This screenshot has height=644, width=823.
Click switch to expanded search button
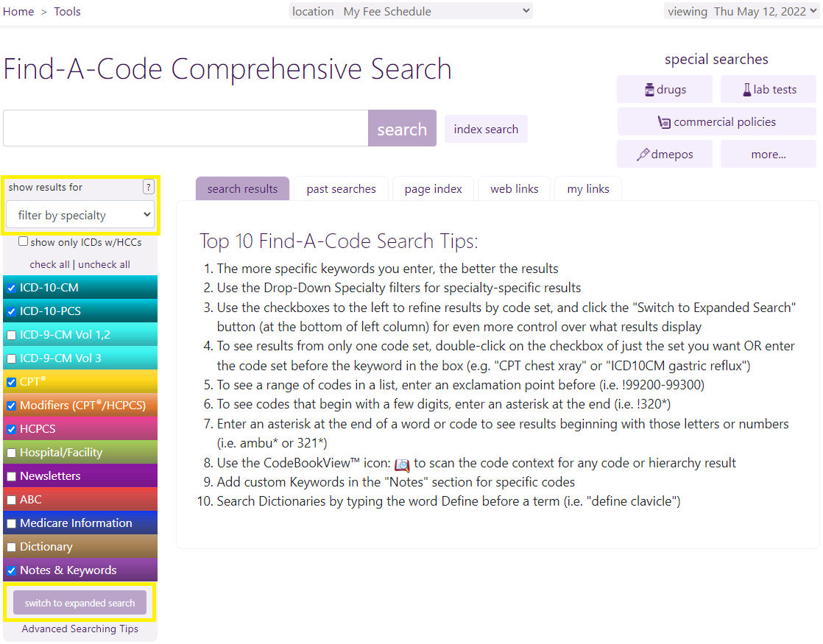pos(80,603)
